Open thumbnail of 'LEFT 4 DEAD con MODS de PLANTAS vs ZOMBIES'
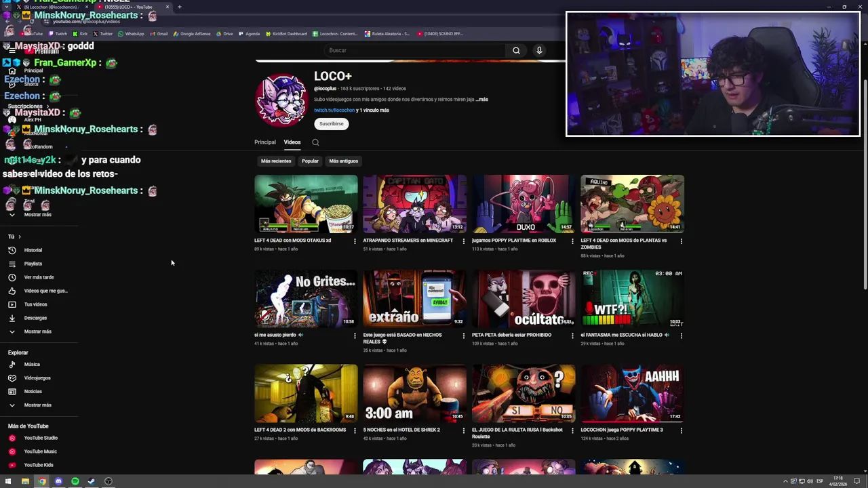868x488 pixels. click(632, 204)
